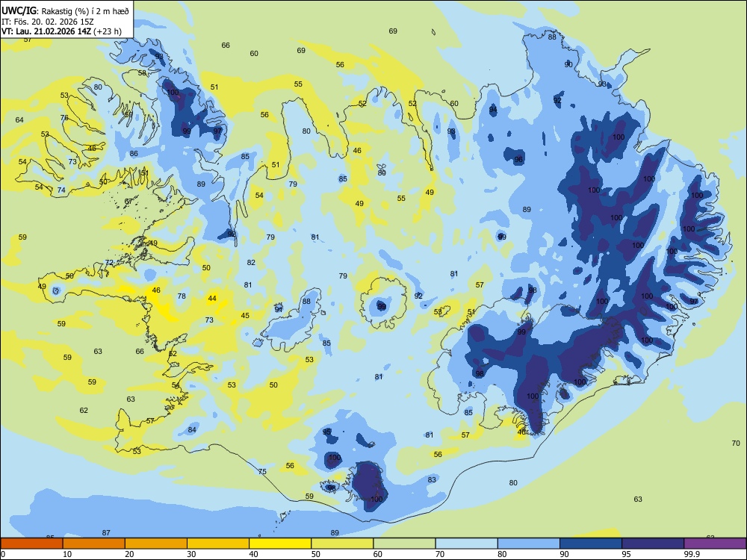Click the 70–80 pale blue legend swatch

[466, 544]
